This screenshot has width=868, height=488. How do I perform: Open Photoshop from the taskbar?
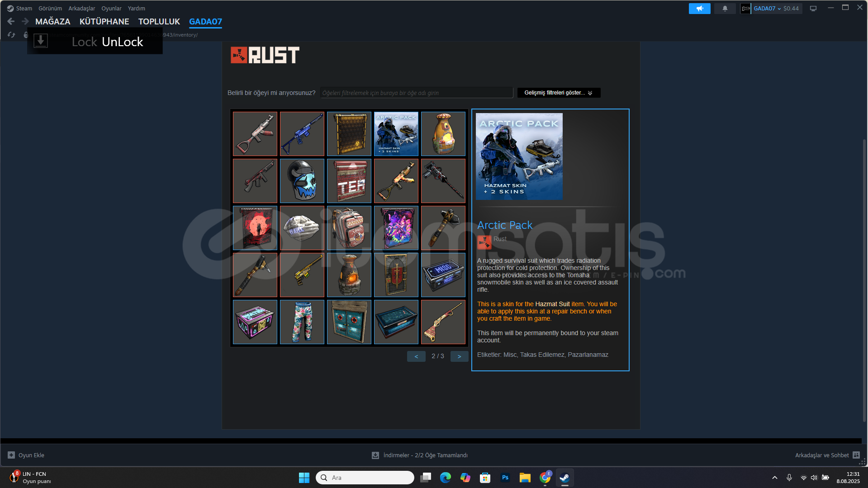pyautogui.click(x=505, y=478)
